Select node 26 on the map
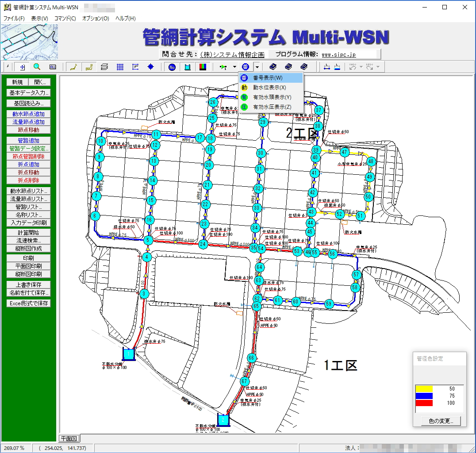This screenshot has width=476, height=453. [213, 102]
